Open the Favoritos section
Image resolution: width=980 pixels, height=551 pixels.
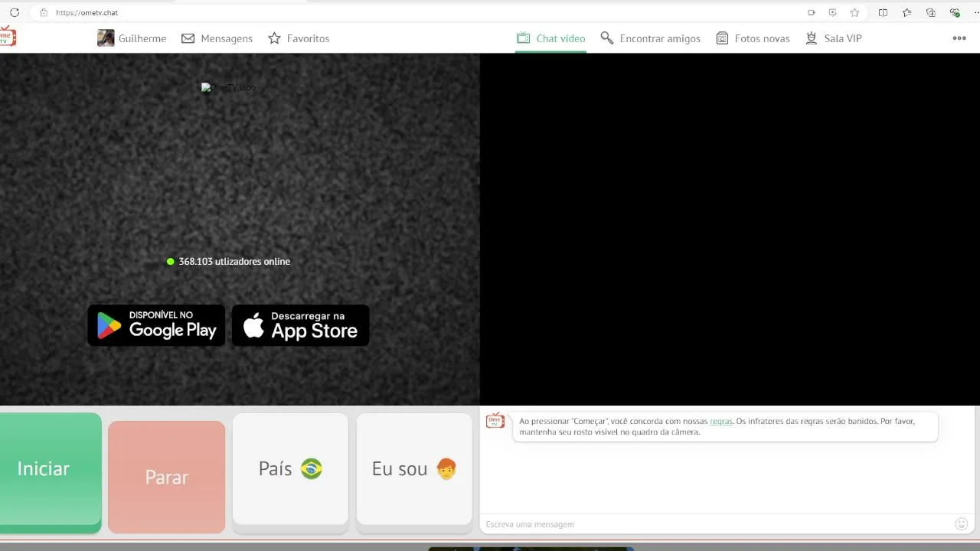tap(299, 38)
